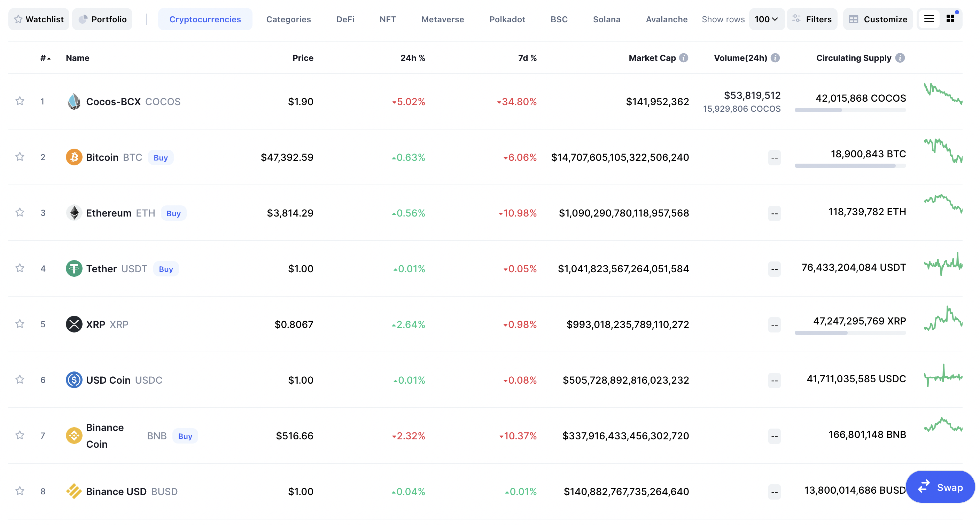Show Market Cap info tooltip icon
This screenshot has height=525, width=980.
click(x=684, y=58)
